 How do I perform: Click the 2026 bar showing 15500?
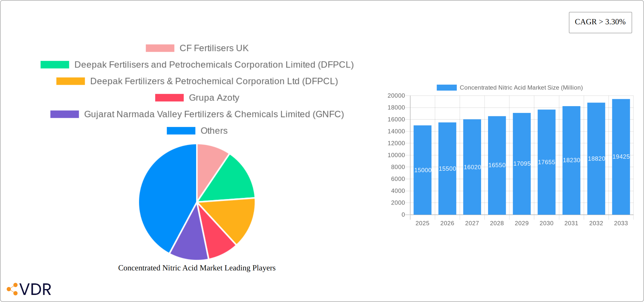[447, 168]
